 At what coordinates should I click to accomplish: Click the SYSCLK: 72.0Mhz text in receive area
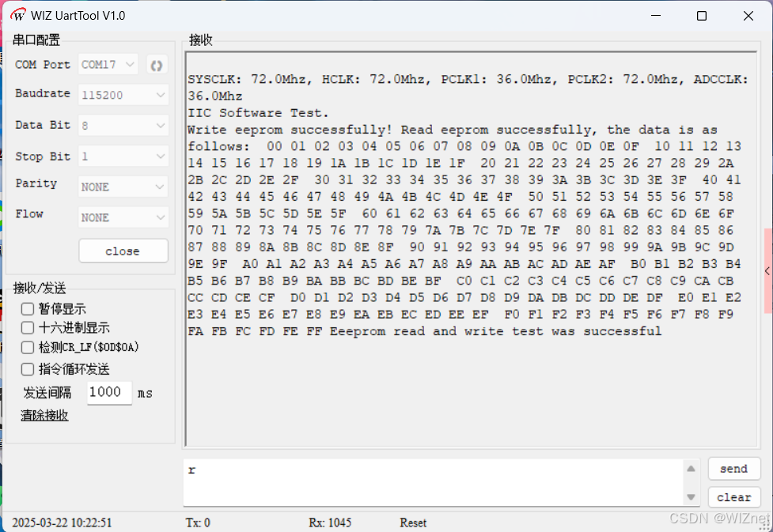tap(249, 79)
